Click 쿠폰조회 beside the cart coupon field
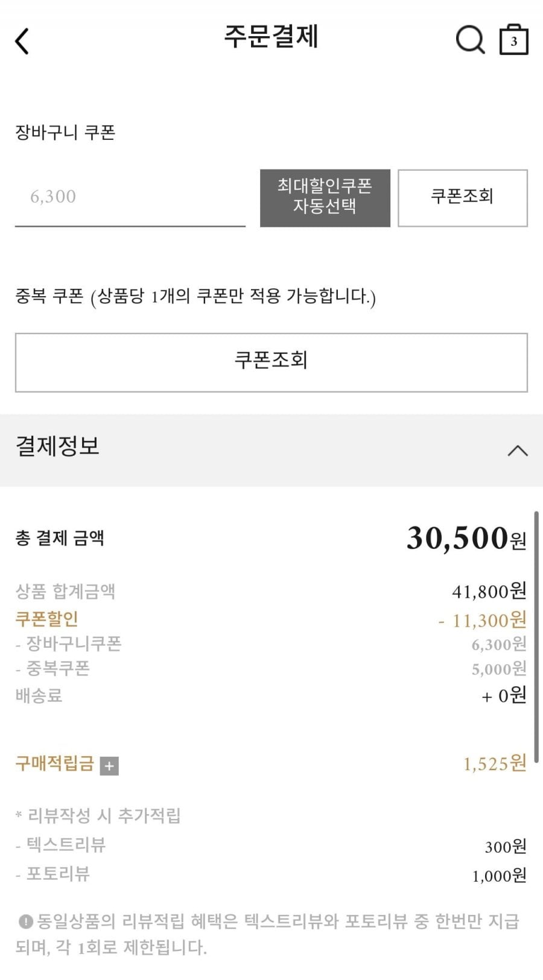The height and width of the screenshot is (980, 543). point(462,198)
